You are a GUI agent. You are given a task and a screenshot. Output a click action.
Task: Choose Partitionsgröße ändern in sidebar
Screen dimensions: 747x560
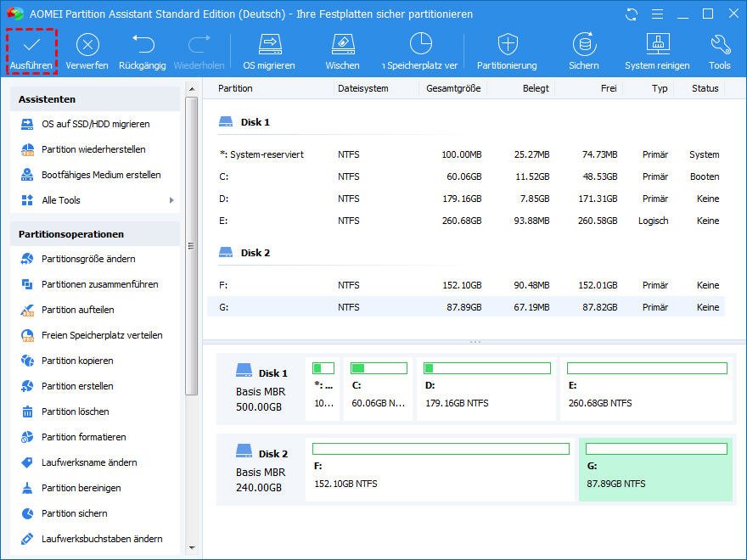[x=88, y=259]
